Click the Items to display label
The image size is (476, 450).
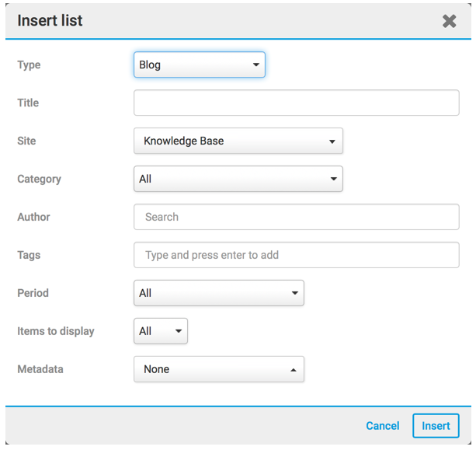point(56,331)
